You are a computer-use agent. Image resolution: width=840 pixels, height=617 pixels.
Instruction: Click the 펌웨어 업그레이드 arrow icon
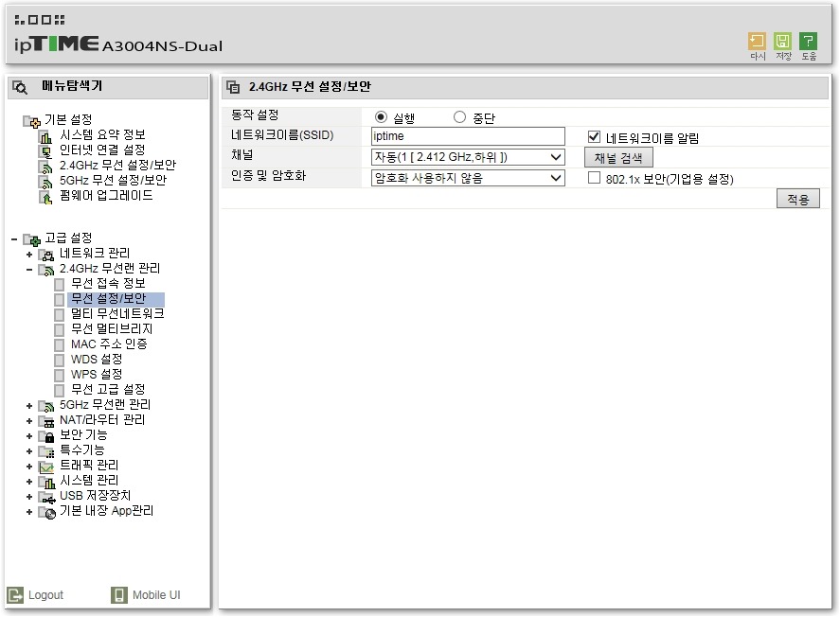(x=46, y=198)
